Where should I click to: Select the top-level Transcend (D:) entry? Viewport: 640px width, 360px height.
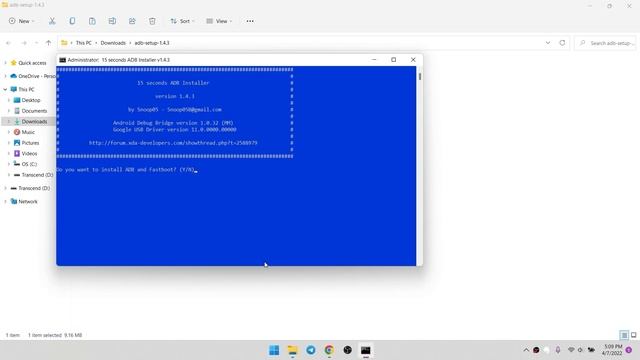(x=30, y=188)
